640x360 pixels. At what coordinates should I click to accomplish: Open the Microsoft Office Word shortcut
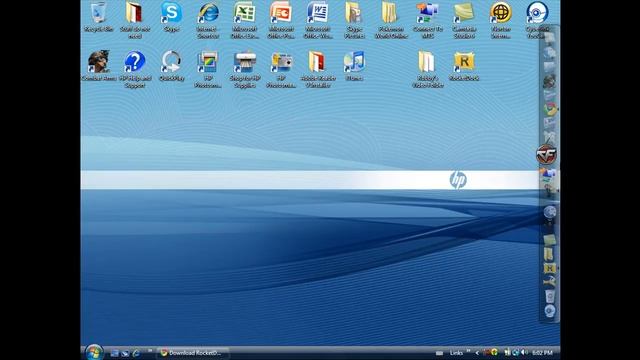(318, 20)
